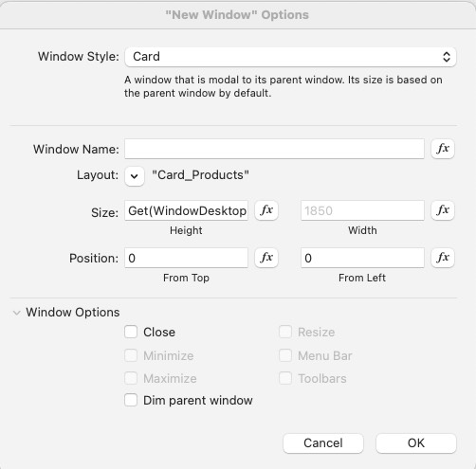The width and height of the screenshot is (476, 469).
Task: Open the Layout selection dropdown
Action: click(x=135, y=176)
